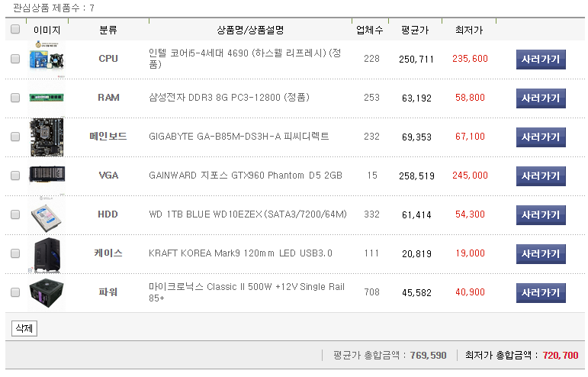Click the 최저가 column header
This screenshot has height=377, width=588.
click(469, 31)
